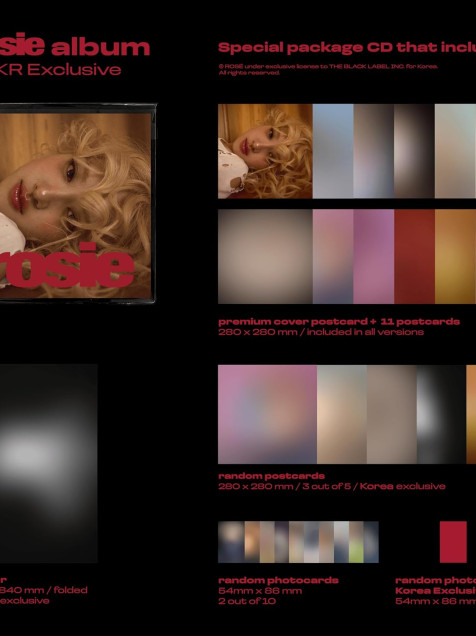
Task: Click the lime green photocard in the strip
Action: 356,542
